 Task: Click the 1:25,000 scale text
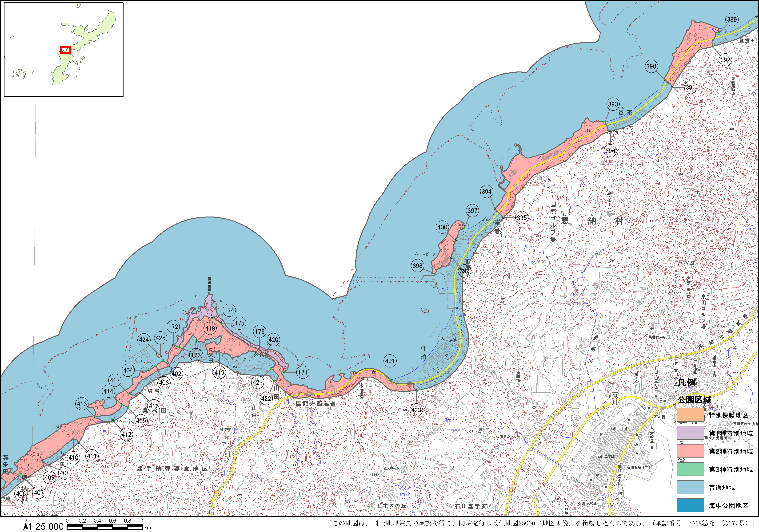(46, 526)
